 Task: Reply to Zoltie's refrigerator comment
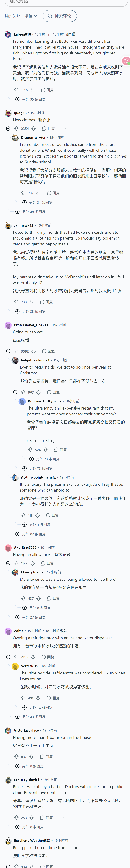click(48, 657)
